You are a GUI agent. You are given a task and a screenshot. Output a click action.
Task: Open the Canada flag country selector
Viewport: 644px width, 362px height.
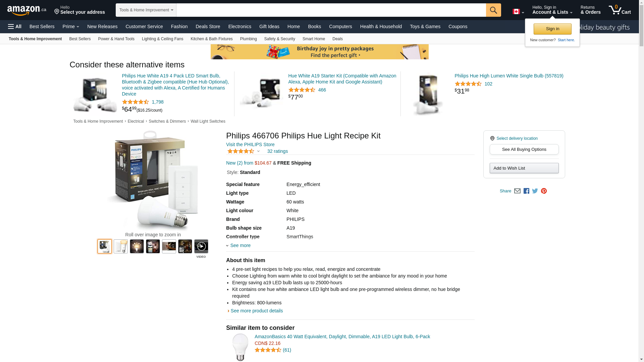(518, 12)
